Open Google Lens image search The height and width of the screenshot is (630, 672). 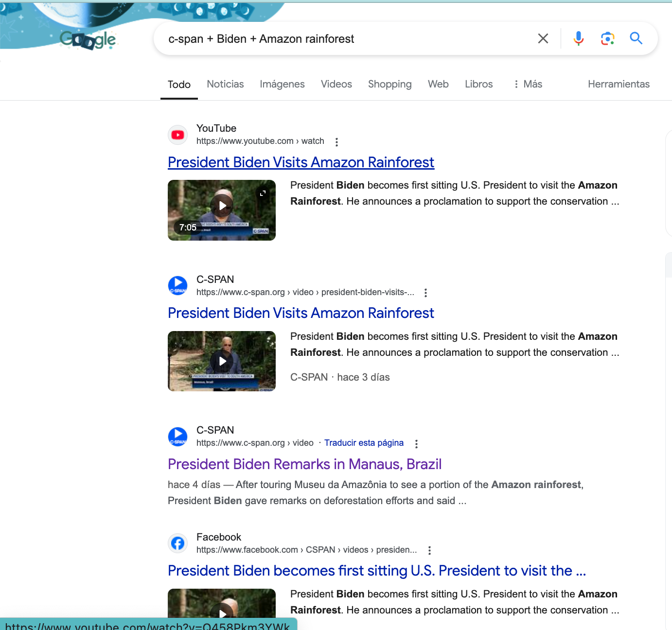pyautogui.click(x=607, y=38)
